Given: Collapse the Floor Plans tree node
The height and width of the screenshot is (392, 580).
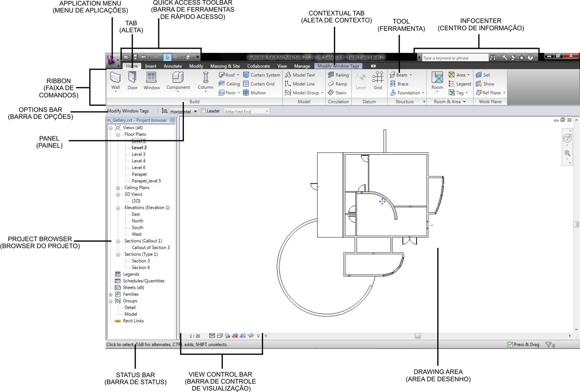Looking at the screenshot, I should (x=118, y=135).
